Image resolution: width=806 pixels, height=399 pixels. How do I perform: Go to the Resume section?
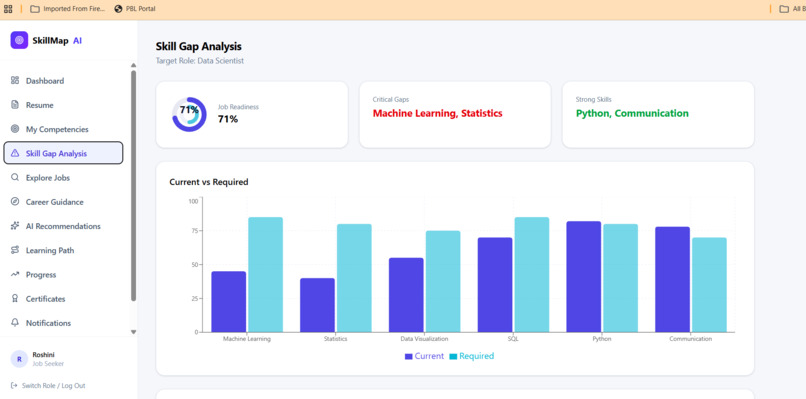[63, 105]
